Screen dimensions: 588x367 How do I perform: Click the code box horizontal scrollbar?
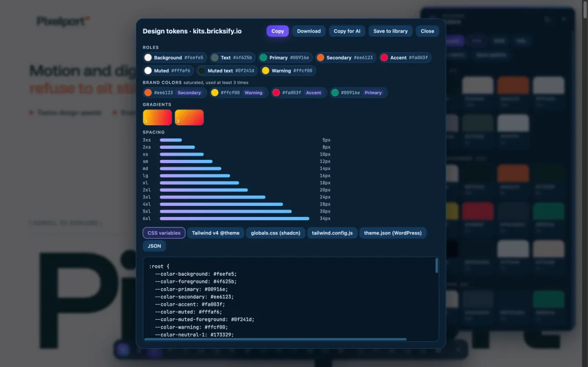(x=275, y=339)
